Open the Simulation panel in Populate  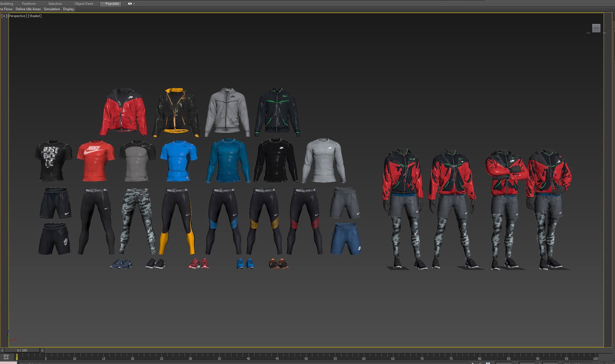coord(52,9)
